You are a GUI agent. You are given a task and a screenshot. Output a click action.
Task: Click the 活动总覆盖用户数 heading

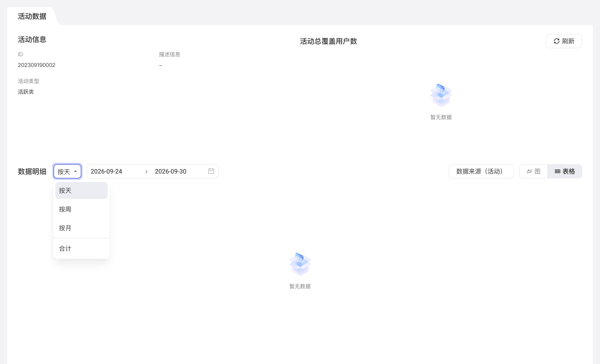pyautogui.click(x=329, y=41)
